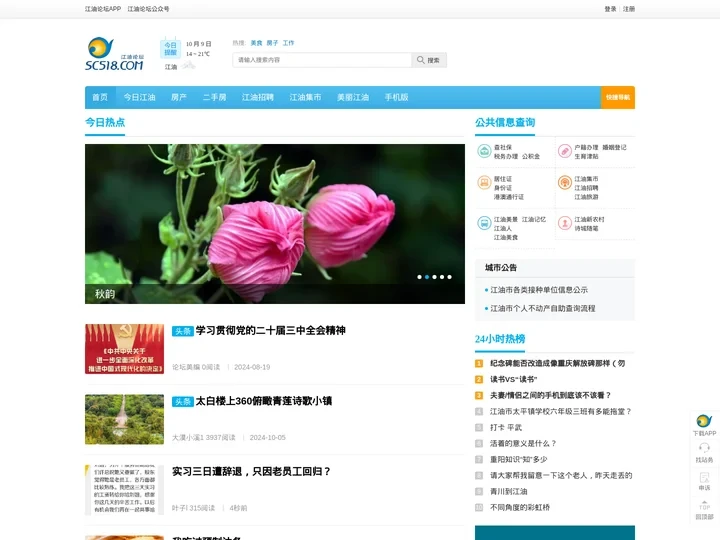This screenshot has width=720, height=540.
Task: Click the 注册 link
Action: click(x=629, y=9)
